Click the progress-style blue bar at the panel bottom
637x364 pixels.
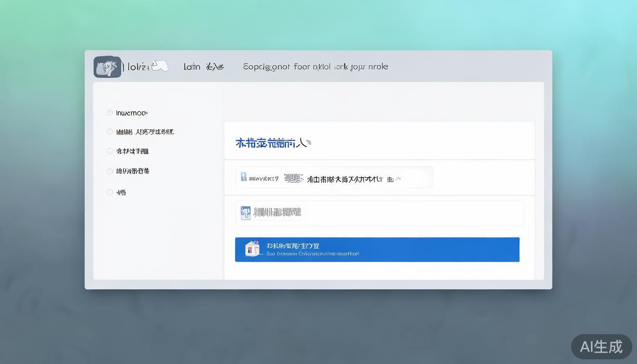[377, 249]
